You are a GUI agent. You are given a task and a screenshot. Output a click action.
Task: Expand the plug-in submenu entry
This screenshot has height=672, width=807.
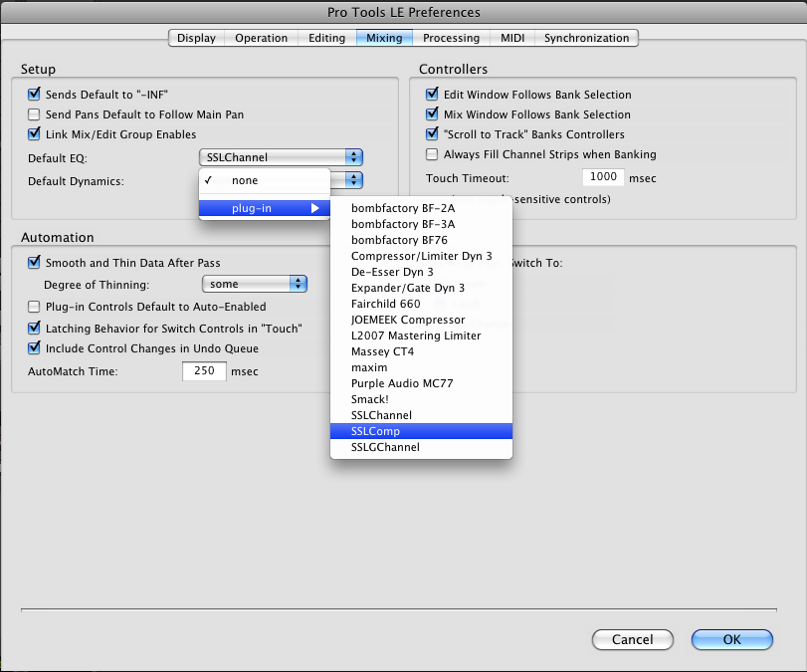click(265, 208)
